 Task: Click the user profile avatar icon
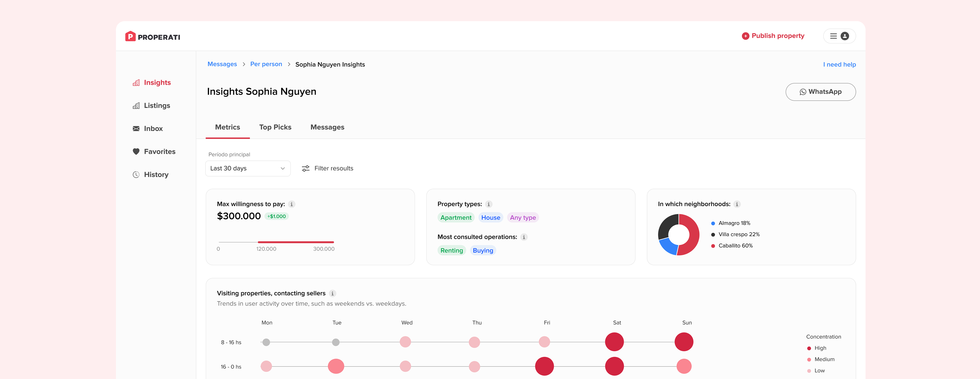click(x=845, y=36)
